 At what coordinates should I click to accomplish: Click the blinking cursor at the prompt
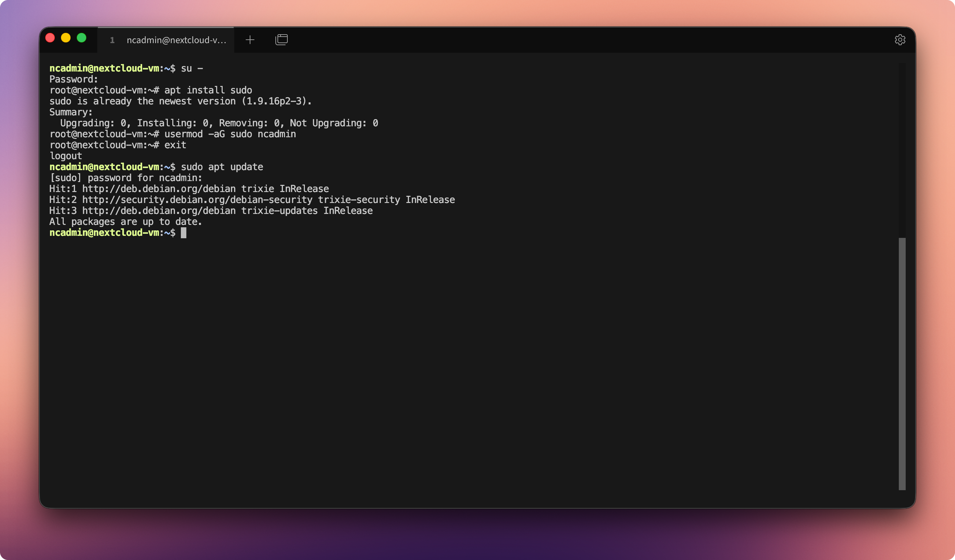pyautogui.click(x=183, y=233)
